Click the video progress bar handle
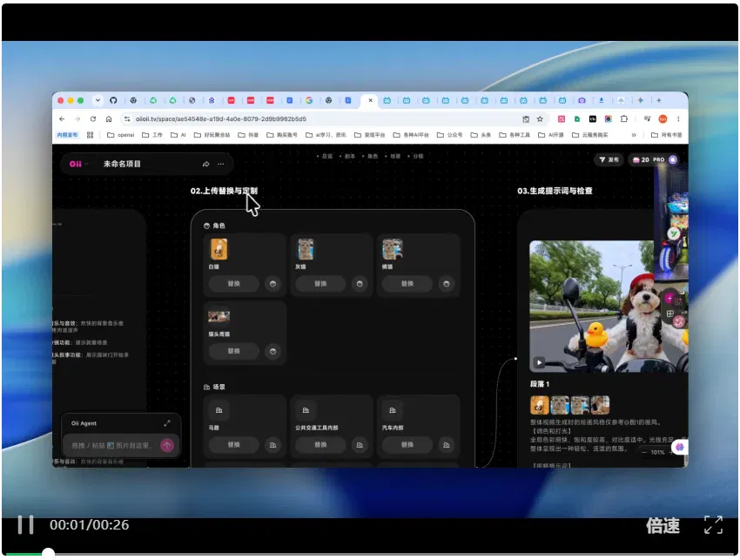The image size is (740, 560). (x=48, y=554)
